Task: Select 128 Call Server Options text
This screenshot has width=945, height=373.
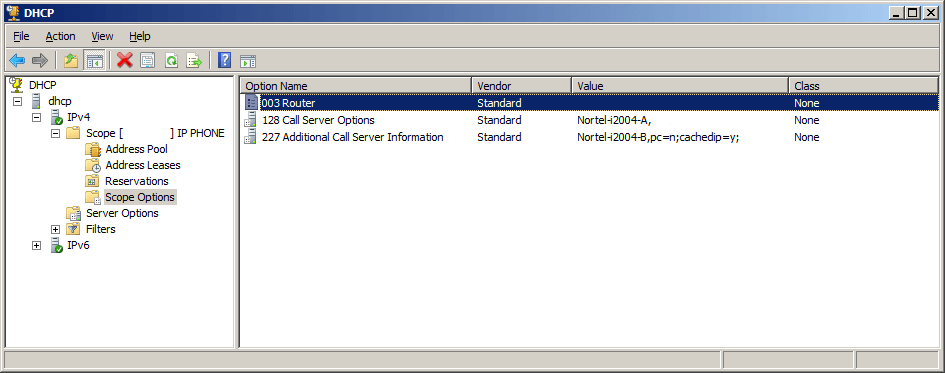Action: pos(318,120)
